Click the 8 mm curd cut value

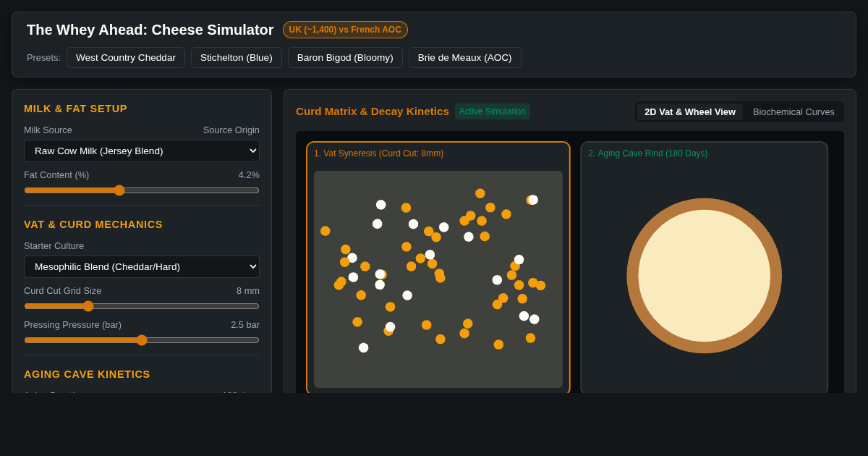pyautogui.click(x=248, y=290)
